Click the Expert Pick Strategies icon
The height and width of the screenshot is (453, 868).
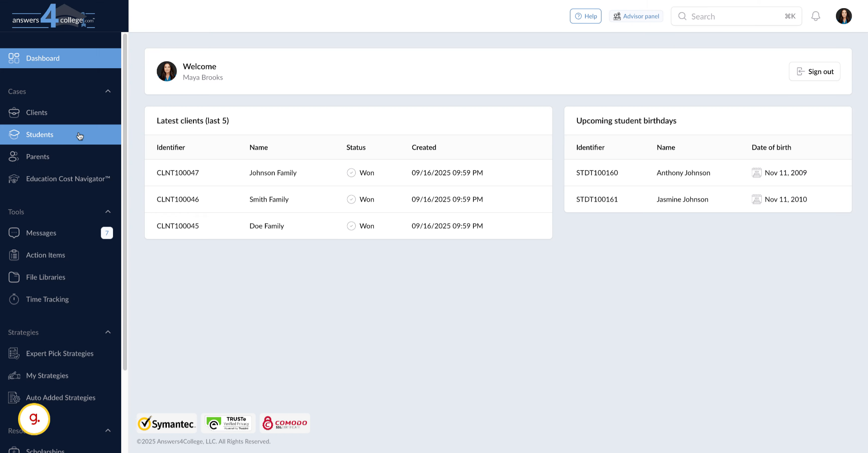pos(14,353)
